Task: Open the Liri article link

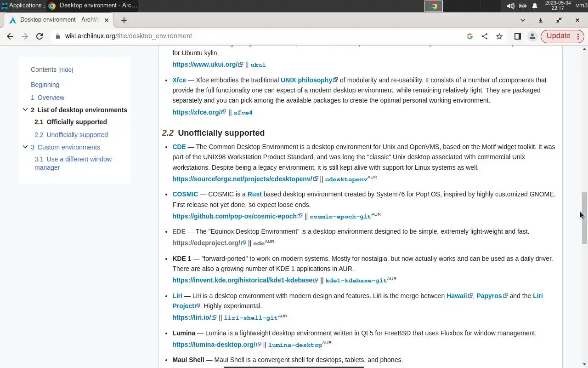Action: point(177,296)
